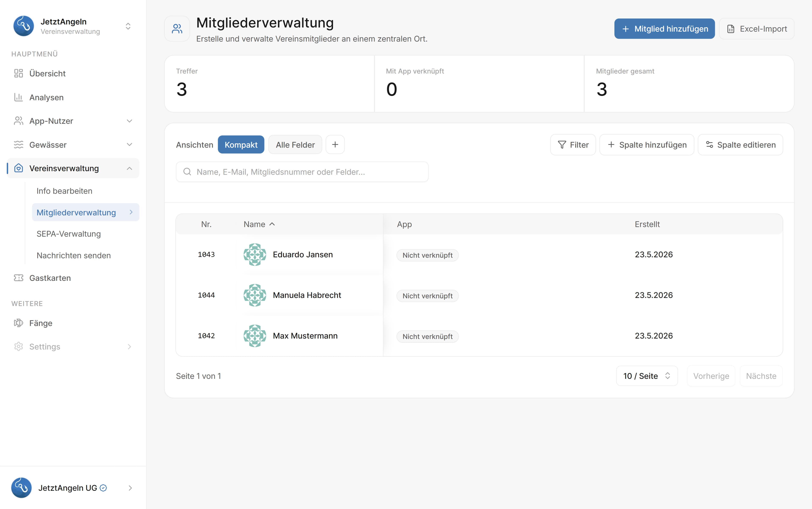Sort by the Nr. column header
This screenshot has width=812, height=509.
click(206, 224)
